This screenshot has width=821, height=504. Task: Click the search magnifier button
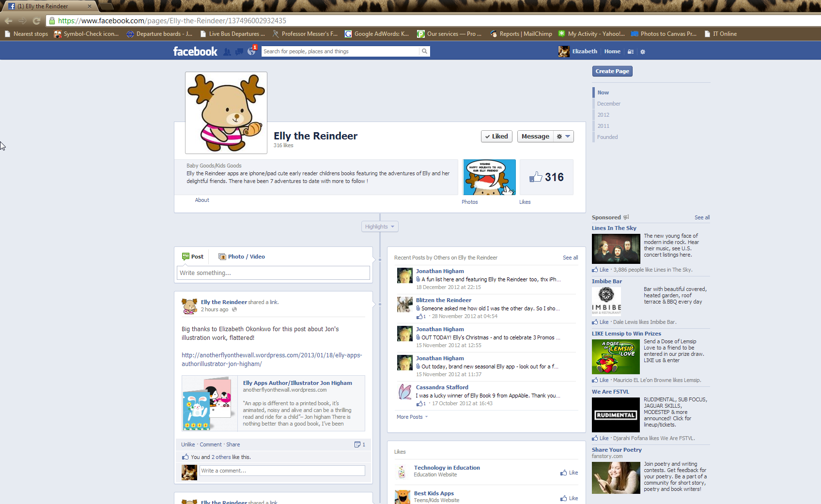(x=424, y=51)
